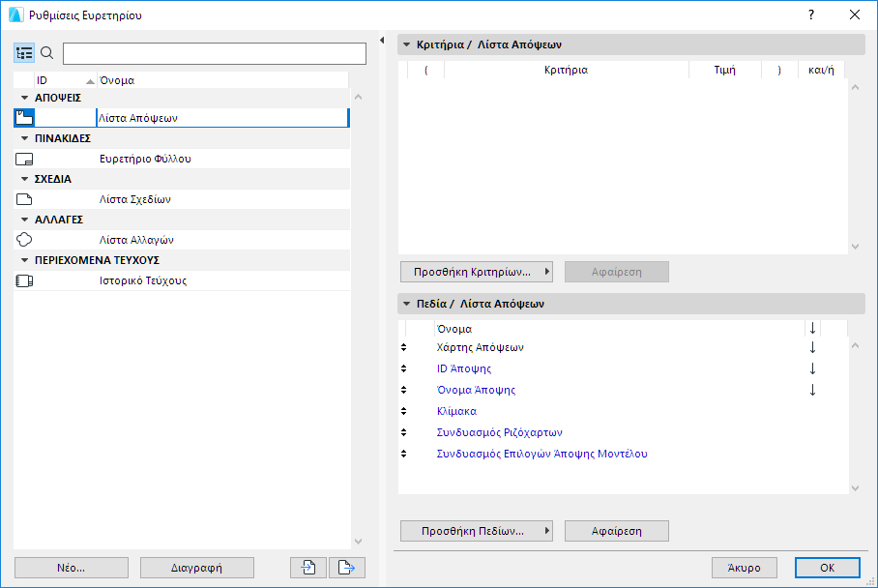Collapse the left panel with arrow

(x=382, y=41)
